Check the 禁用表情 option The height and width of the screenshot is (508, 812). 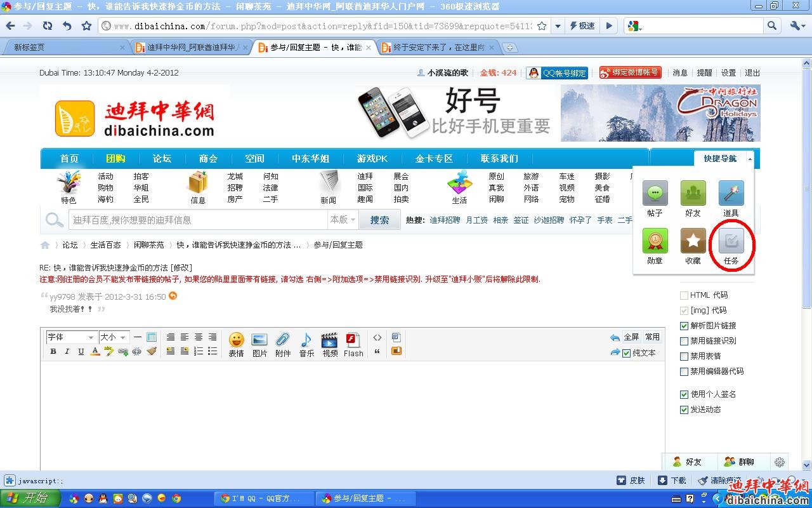coord(684,356)
